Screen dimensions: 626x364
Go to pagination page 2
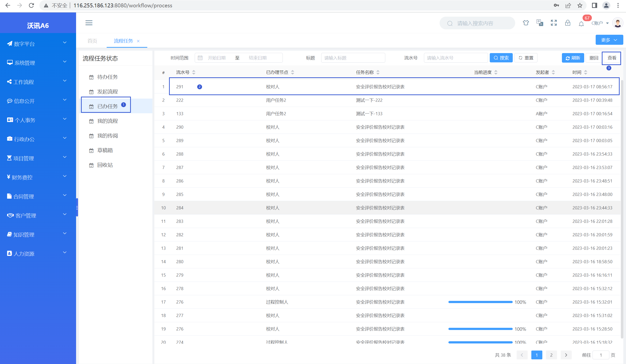coord(551,355)
